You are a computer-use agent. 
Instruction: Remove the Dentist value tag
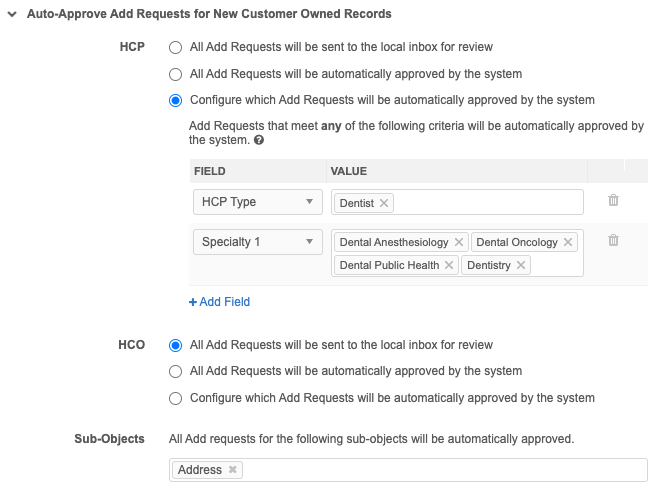click(x=384, y=203)
